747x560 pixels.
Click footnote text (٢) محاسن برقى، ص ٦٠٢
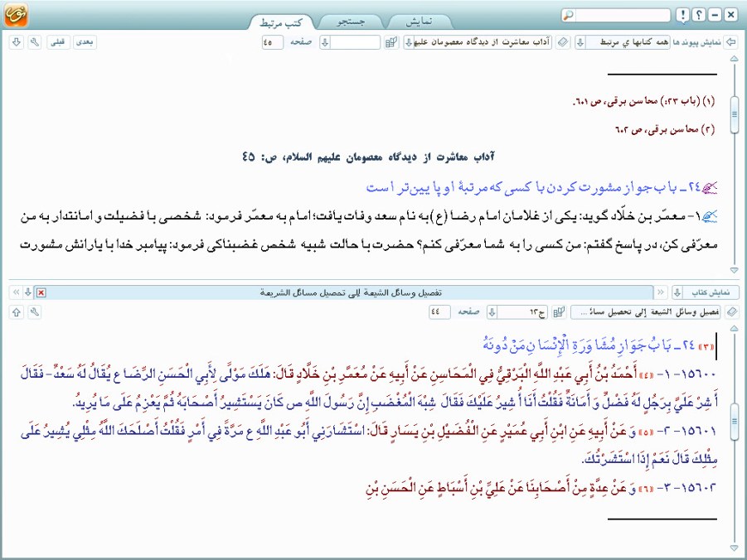click(x=666, y=129)
